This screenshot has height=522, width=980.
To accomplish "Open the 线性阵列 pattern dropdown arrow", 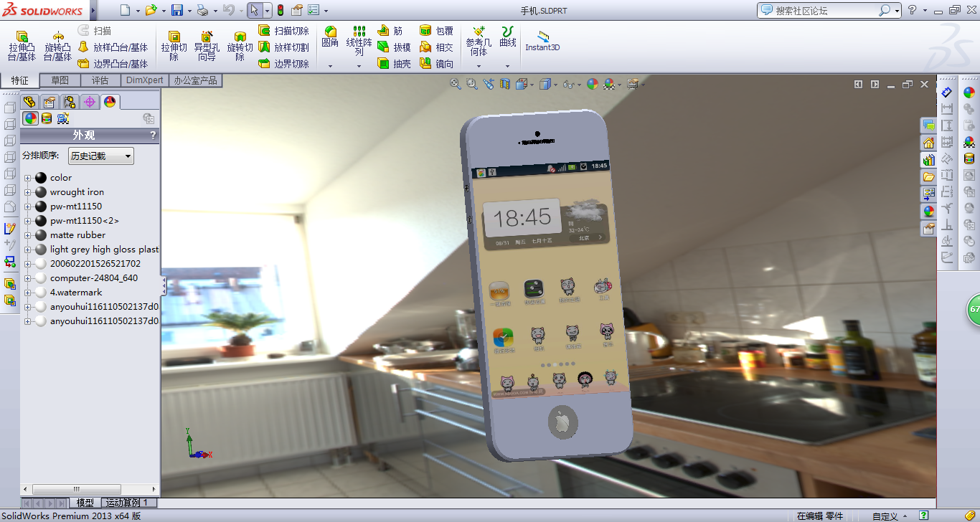I will [x=359, y=65].
